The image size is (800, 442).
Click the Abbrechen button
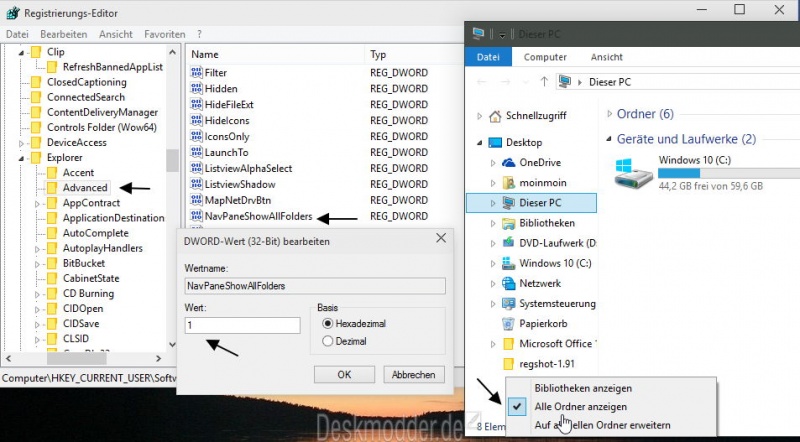pos(412,374)
